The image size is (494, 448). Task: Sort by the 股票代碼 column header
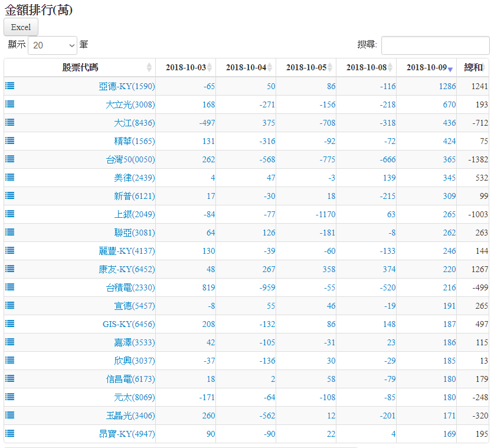click(80, 68)
